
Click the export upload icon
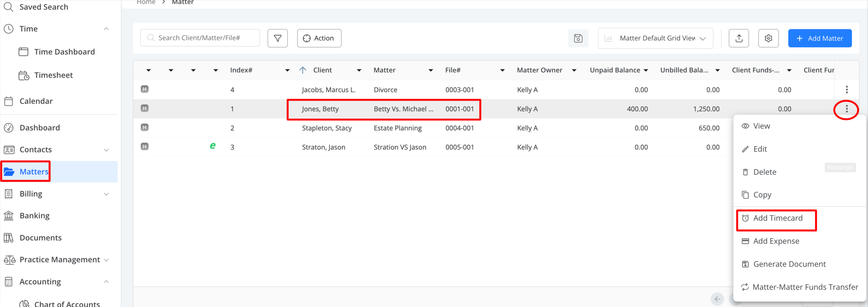[x=739, y=38]
